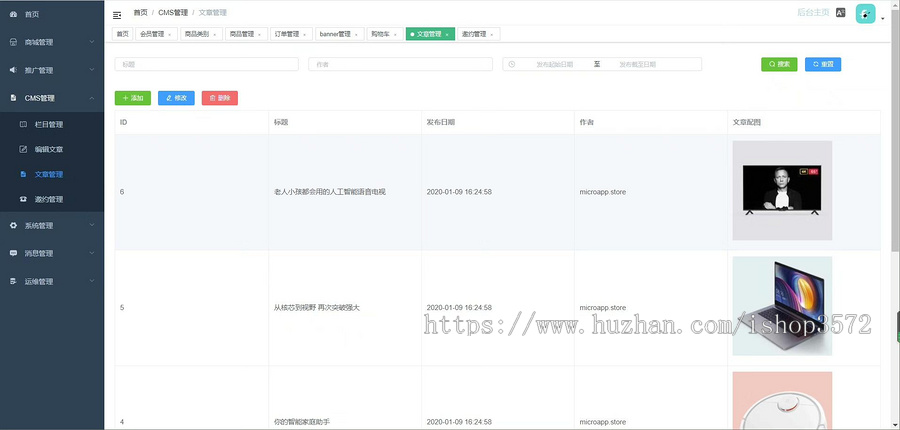Close the 订单管理 tab
The height and width of the screenshot is (430, 900).
pos(304,34)
